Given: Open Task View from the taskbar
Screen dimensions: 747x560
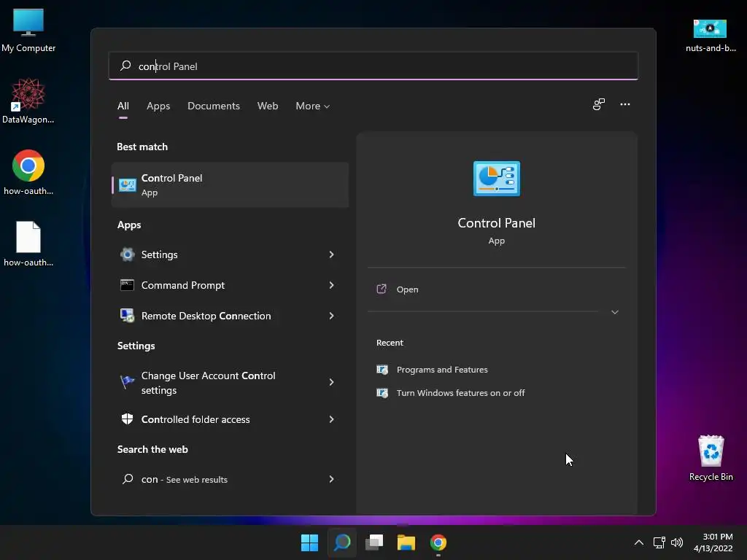Looking at the screenshot, I should coord(374,542).
